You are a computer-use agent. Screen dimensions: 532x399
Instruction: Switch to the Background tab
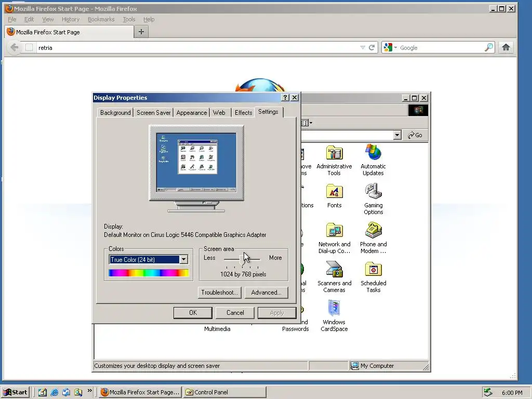115,113
